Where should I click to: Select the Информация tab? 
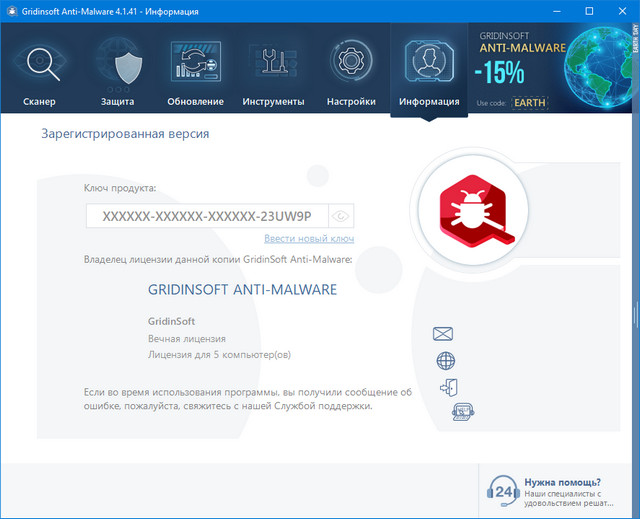[x=429, y=70]
